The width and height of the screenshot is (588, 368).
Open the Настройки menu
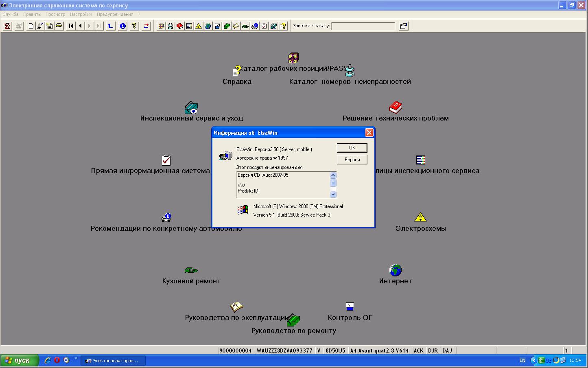coord(81,14)
